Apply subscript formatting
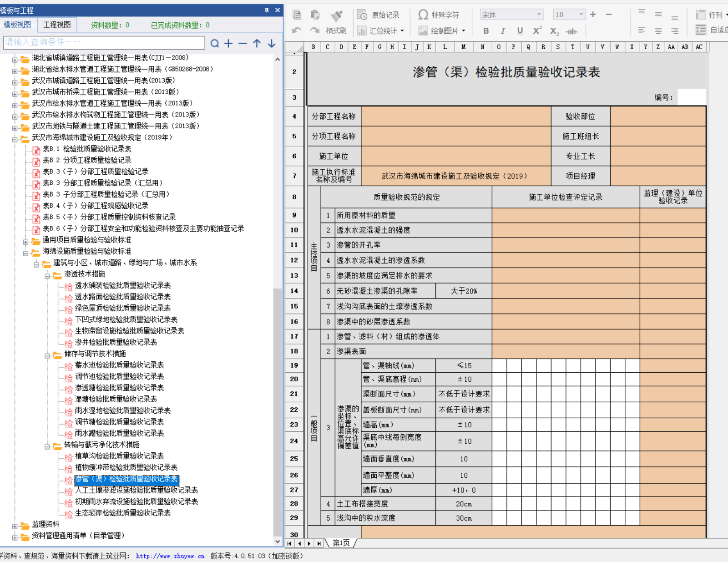 click(554, 31)
